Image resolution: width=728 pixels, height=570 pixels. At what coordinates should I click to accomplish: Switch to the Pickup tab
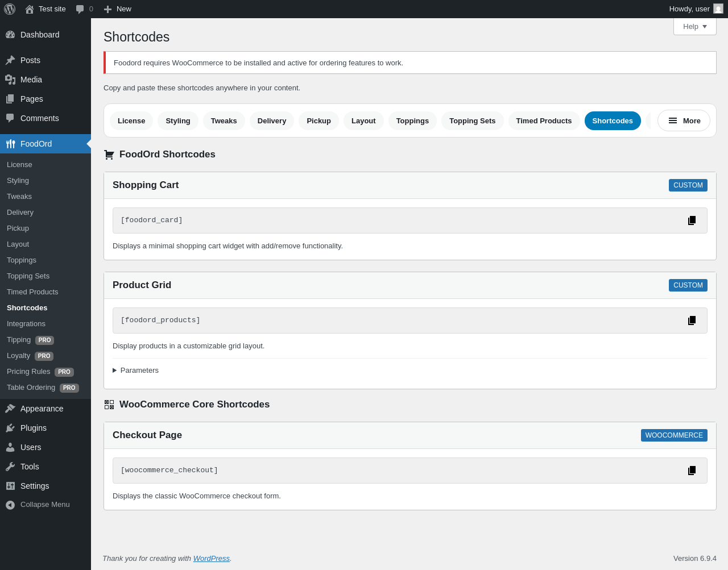(318, 120)
